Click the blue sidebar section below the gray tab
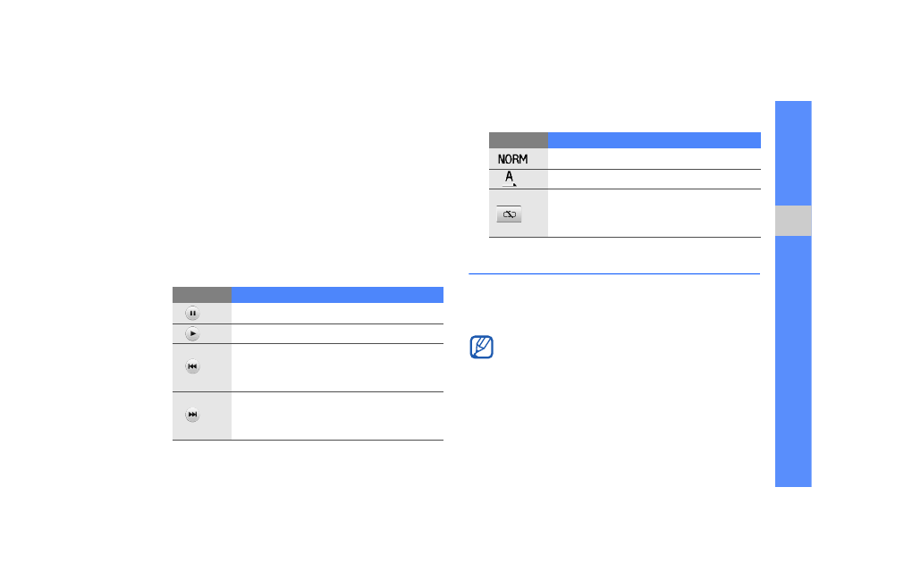This screenshot has height=588, width=912. pyautogui.click(x=793, y=361)
